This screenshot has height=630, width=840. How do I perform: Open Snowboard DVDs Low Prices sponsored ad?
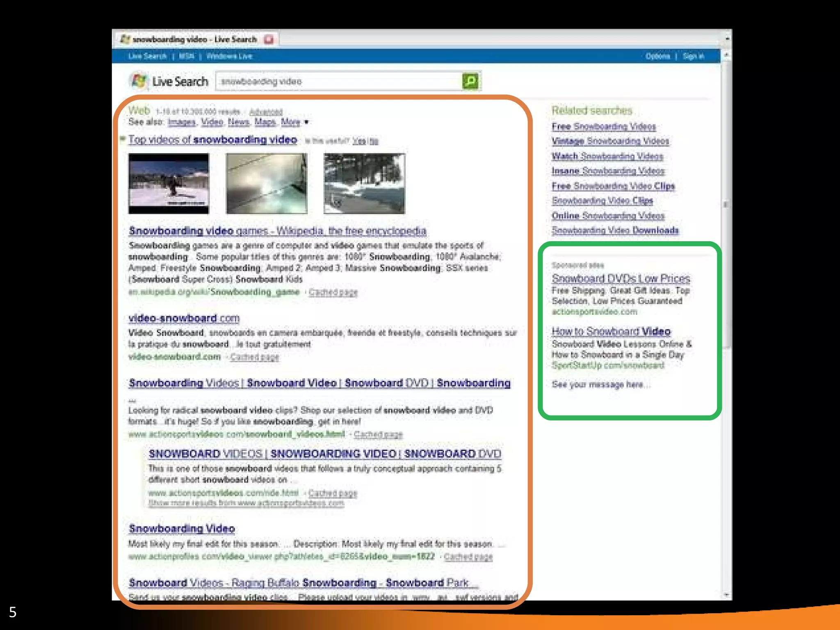point(621,278)
